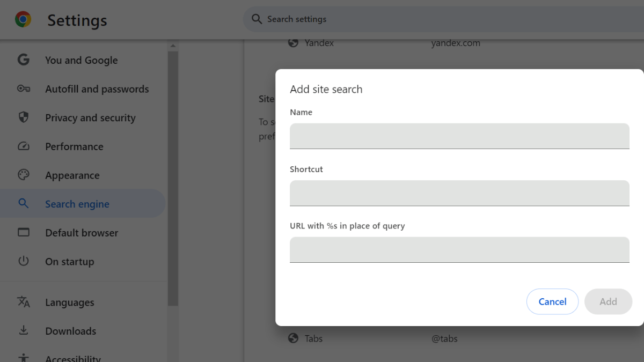Click the Yandex search engine favicon
The height and width of the screenshot is (362, 644).
(293, 42)
